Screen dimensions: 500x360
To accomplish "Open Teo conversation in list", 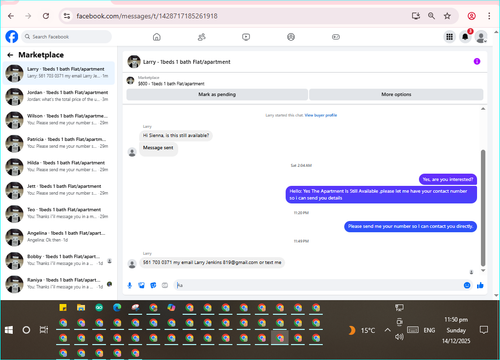I will point(59,213).
